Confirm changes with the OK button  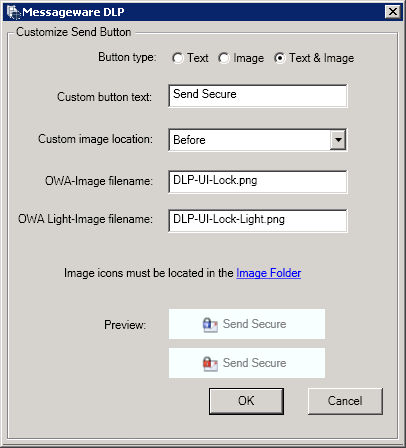pyautogui.click(x=246, y=401)
